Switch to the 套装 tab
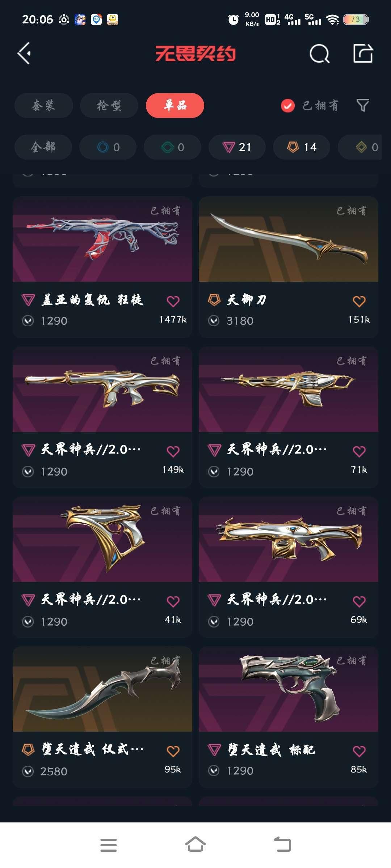 click(44, 106)
